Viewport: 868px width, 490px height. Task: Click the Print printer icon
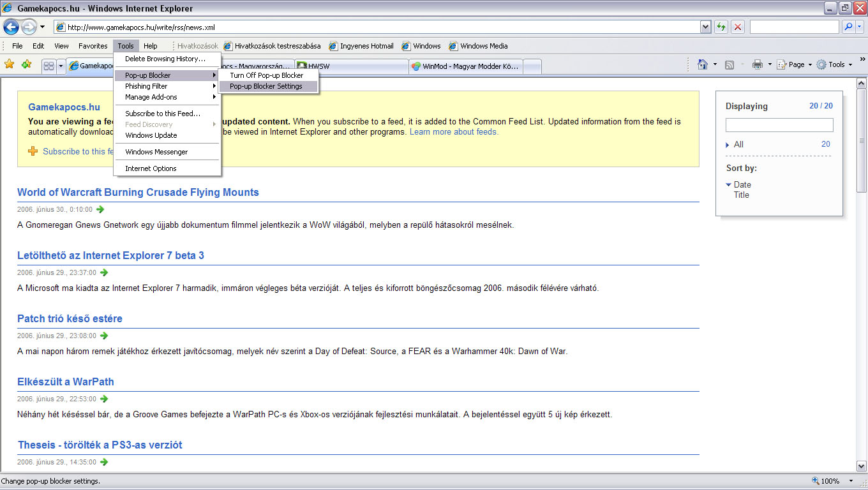pos(758,64)
